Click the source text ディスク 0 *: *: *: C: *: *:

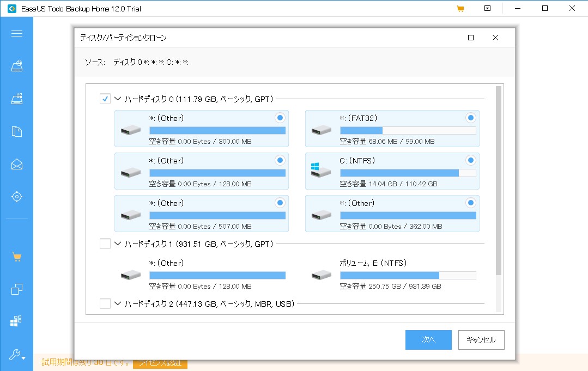151,62
